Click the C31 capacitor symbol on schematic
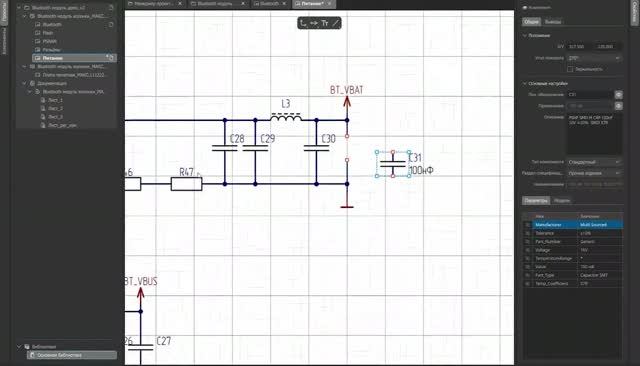 point(393,164)
